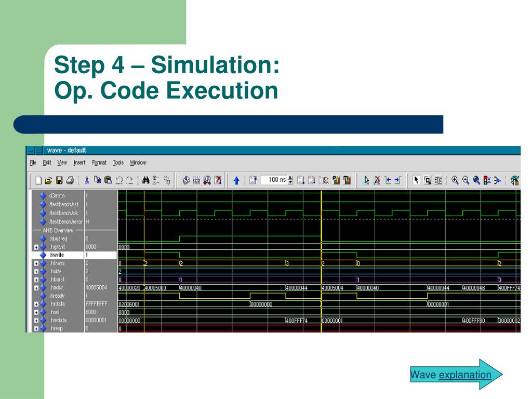
Task: Click the 100 ns run length field
Action: click(x=273, y=180)
